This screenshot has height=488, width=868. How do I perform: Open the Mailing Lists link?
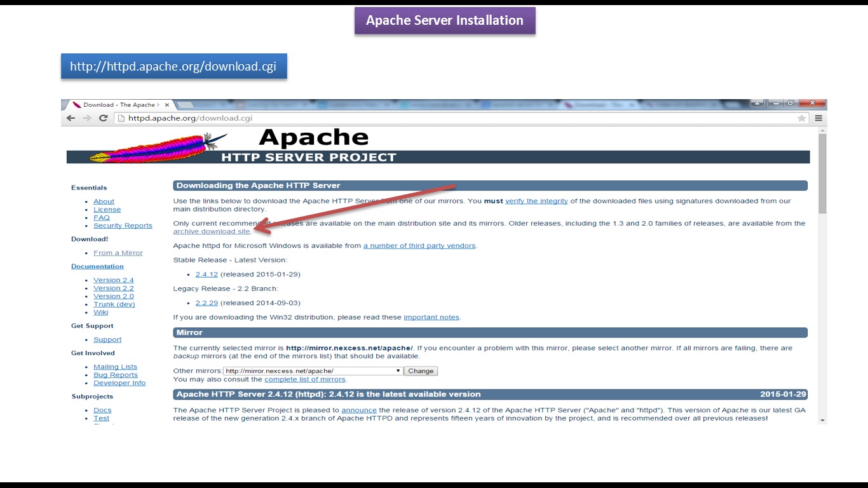(115, 367)
